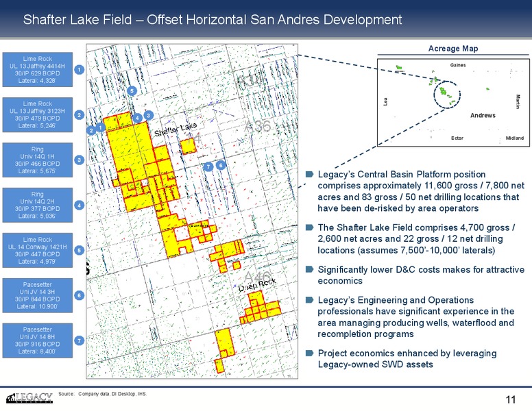Click the "Shafter Lake" label on the map
Viewport: 532px width, 411px height.
click(x=176, y=129)
